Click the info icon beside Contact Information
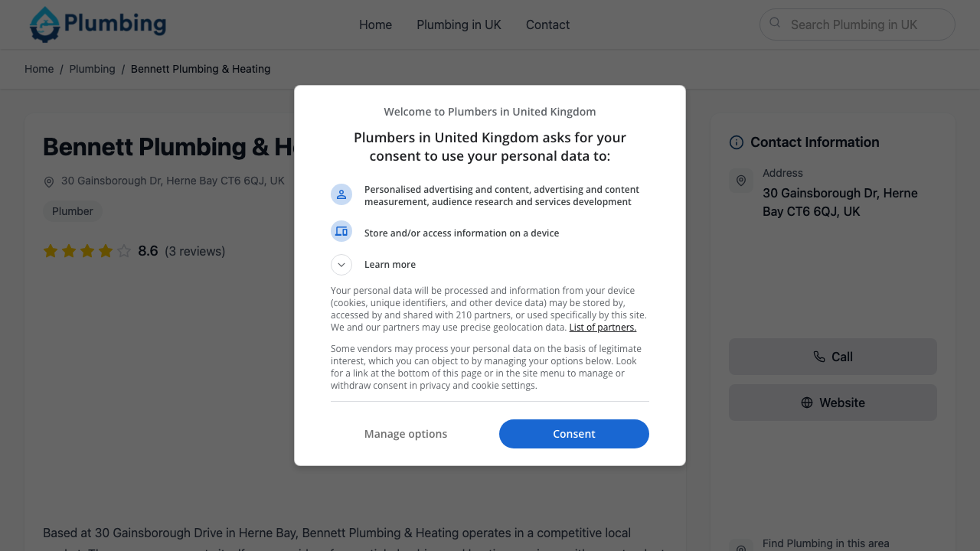This screenshot has height=551, width=980. [x=736, y=142]
